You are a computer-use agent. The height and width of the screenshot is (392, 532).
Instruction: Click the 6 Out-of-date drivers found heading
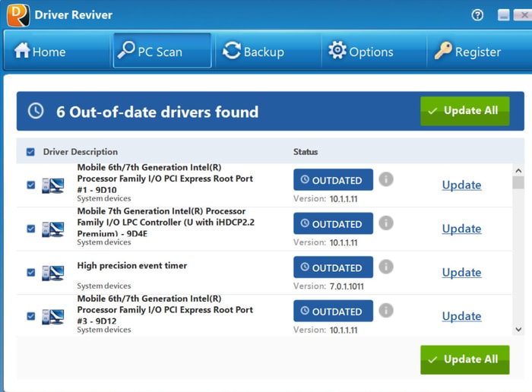(x=157, y=112)
